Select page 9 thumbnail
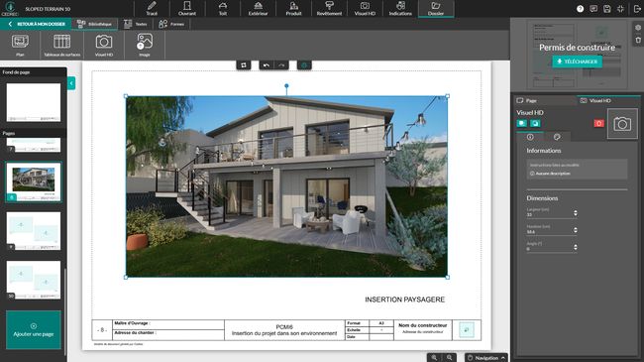Image resolution: width=644 pixels, height=362 pixels. click(x=34, y=231)
